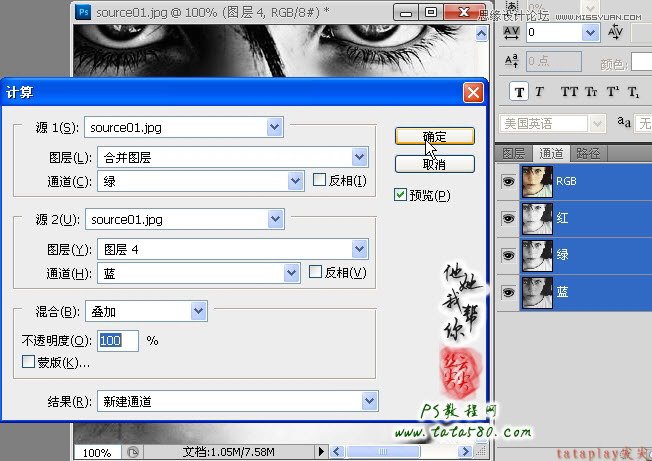Viewport: 652px width, 461px height.
Task: Click the anti-aliasing aa icon
Action: pyautogui.click(x=623, y=122)
